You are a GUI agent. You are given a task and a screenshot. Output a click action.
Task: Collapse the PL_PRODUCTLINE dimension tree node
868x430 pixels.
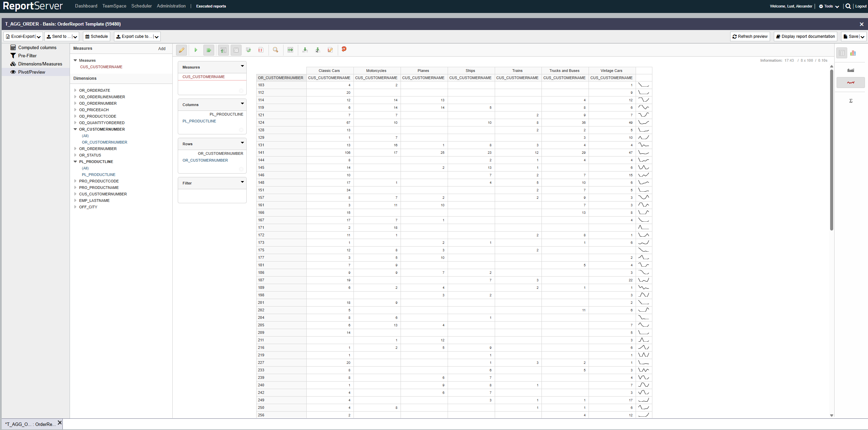point(75,162)
